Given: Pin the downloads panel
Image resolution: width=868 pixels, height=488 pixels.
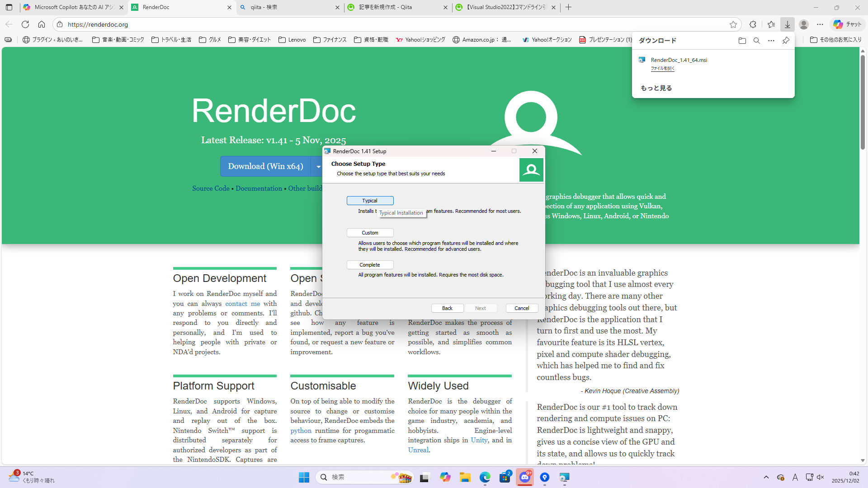Looking at the screenshot, I should click(786, 41).
